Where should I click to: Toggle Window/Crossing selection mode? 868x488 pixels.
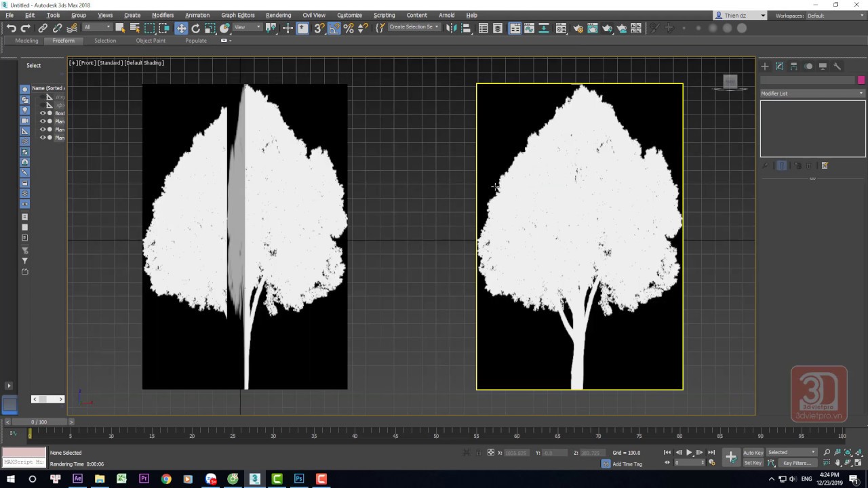point(164,28)
